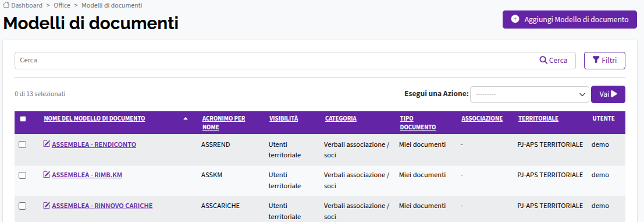This screenshot has height=222, width=644.
Task: Sort by Acronimo per nome column
Action: pos(224,123)
